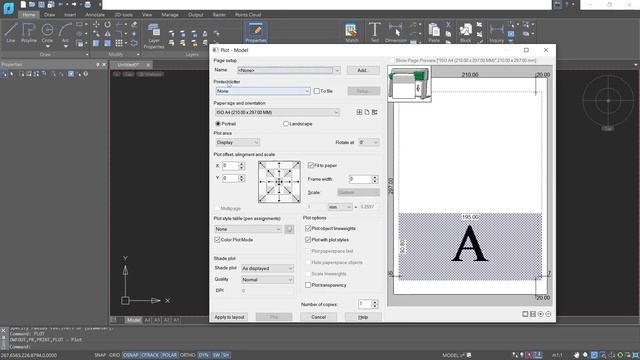
Task: Select the Line tool in the Draw ribbon
Action: [11, 33]
